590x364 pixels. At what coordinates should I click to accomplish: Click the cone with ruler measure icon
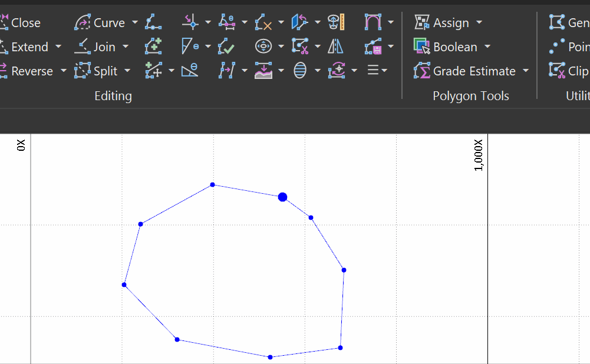click(336, 22)
